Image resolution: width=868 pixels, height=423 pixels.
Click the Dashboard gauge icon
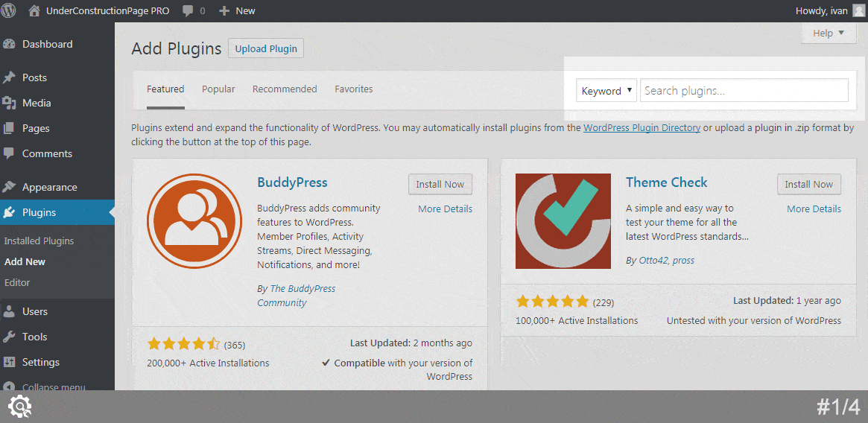(9, 44)
